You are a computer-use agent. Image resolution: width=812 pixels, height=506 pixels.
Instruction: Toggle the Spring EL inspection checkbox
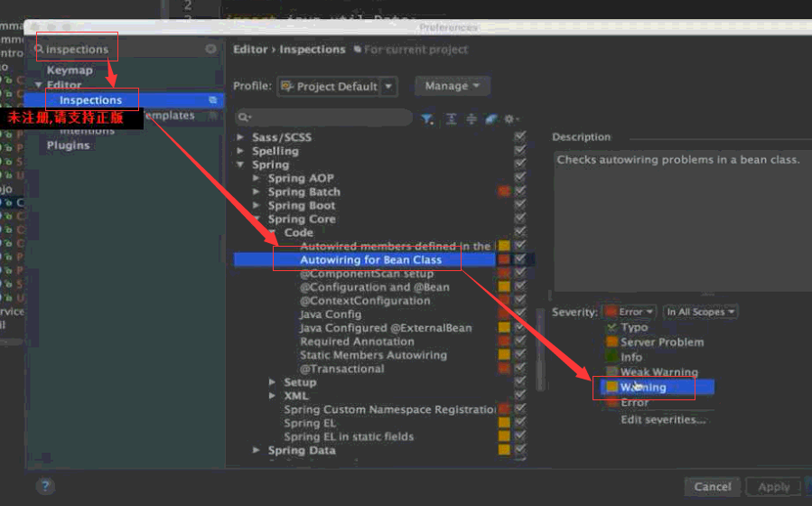(x=520, y=422)
